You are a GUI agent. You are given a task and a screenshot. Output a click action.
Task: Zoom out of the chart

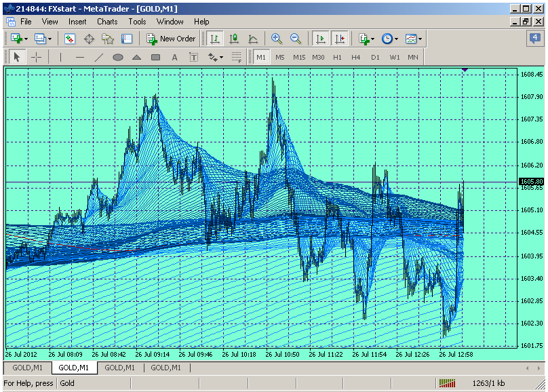[x=296, y=39]
